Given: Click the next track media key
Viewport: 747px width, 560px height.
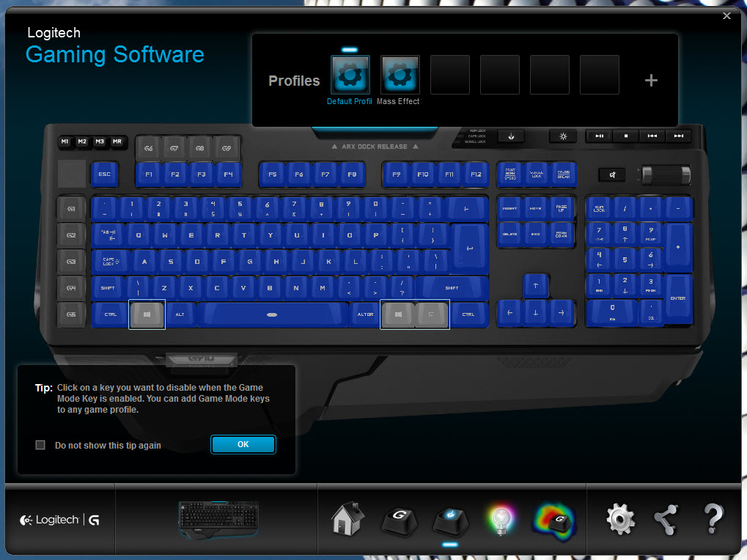Looking at the screenshot, I should [678, 136].
